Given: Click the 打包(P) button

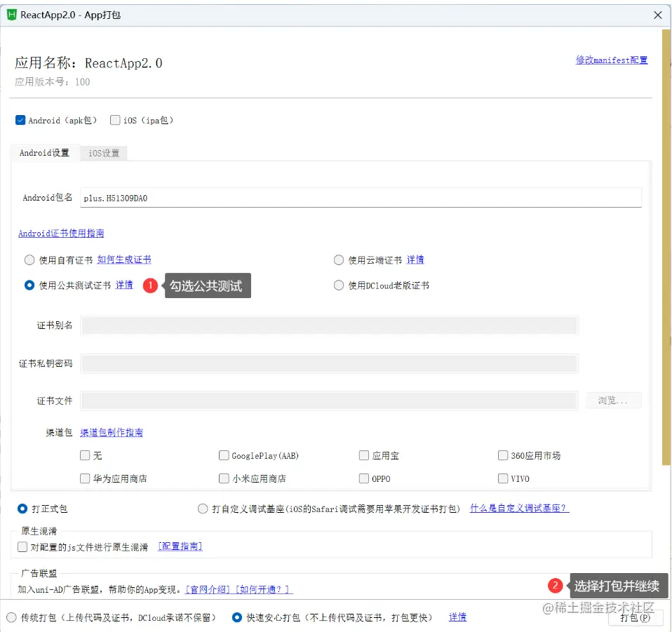Looking at the screenshot, I should click(x=636, y=617).
